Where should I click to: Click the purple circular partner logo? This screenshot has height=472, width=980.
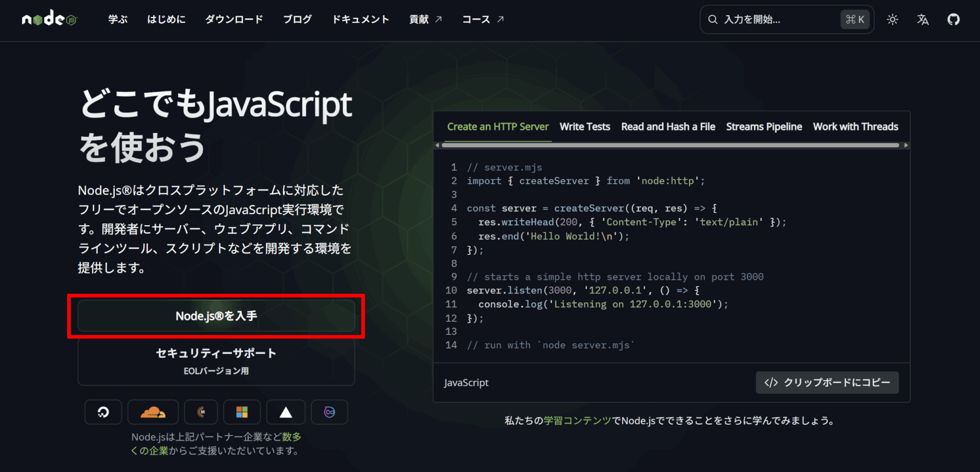coord(329,412)
